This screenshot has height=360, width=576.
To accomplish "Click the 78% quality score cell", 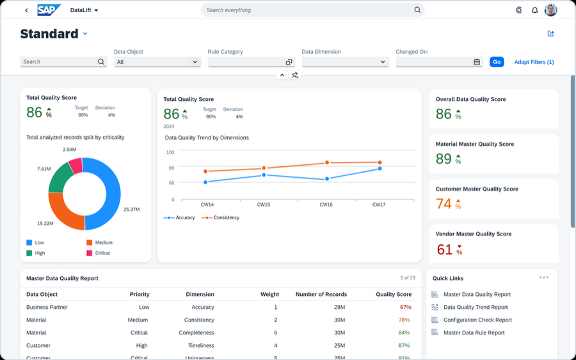I will [x=404, y=320].
